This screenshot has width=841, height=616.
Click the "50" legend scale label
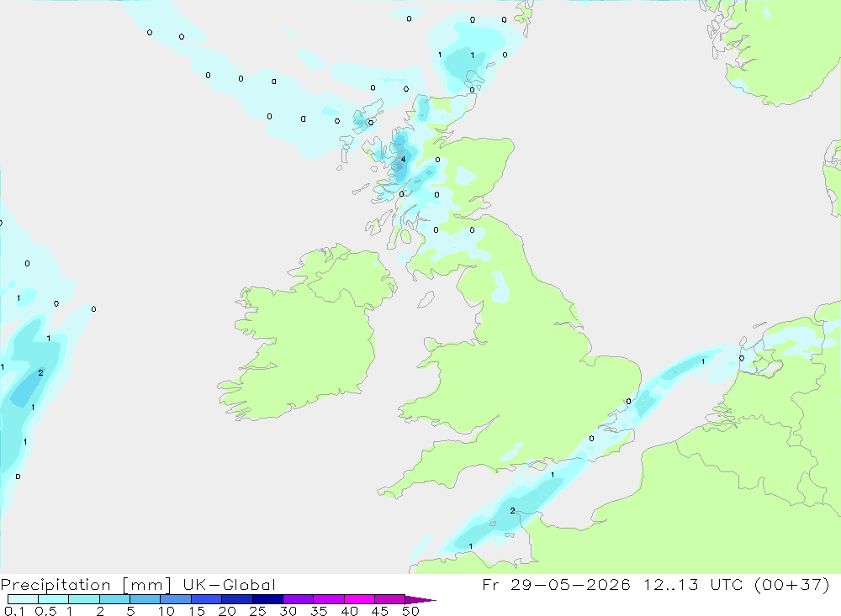410,611
